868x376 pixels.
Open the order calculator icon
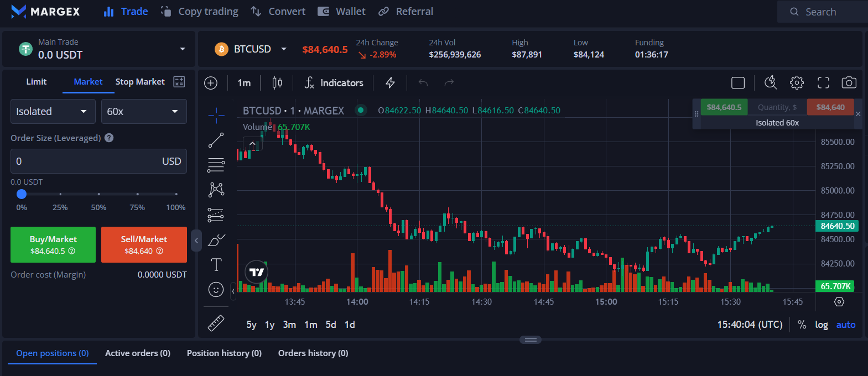pos(179,82)
